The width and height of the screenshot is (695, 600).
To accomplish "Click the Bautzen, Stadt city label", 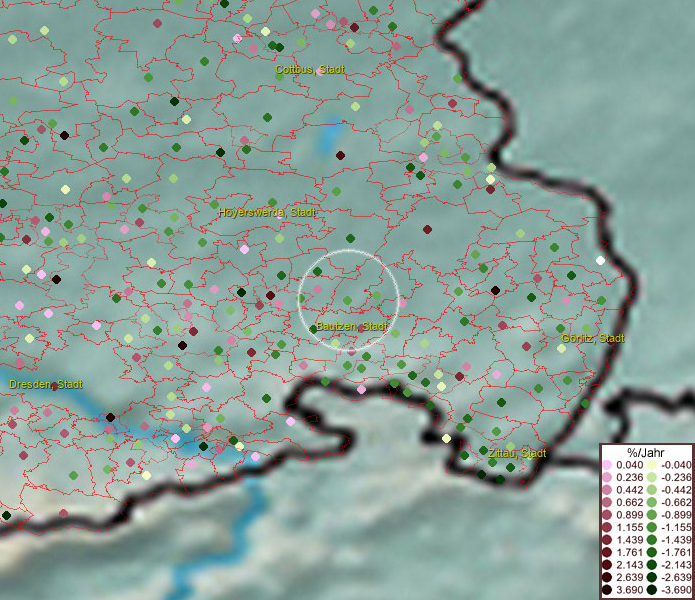I will click(351, 327).
